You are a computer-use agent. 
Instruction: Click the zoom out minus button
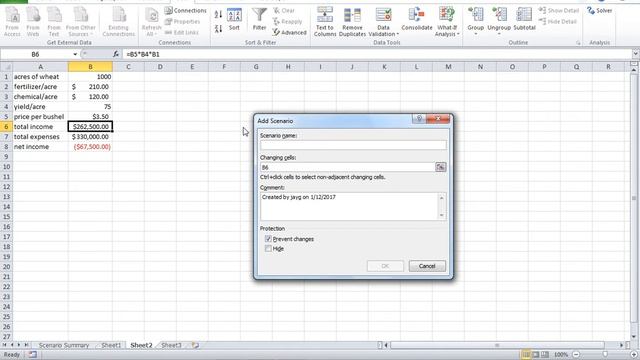(576, 355)
